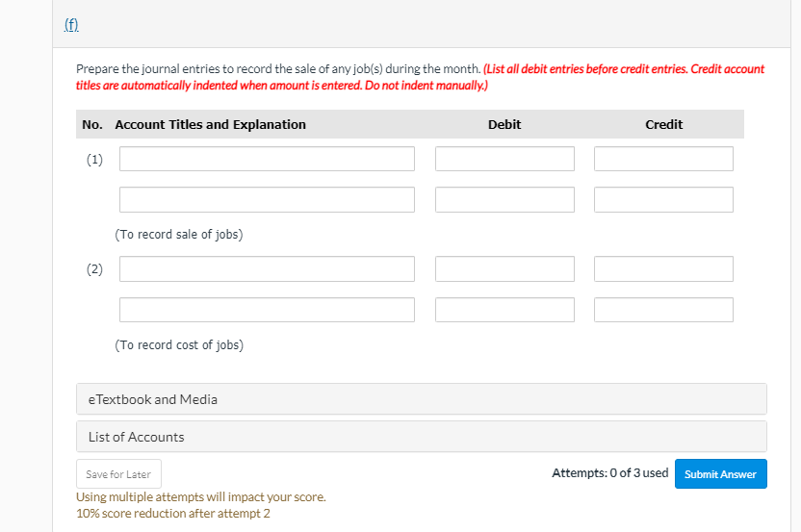This screenshot has width=801, height=532.
Task: Click entry (1) second credit field
Action: 663,200
